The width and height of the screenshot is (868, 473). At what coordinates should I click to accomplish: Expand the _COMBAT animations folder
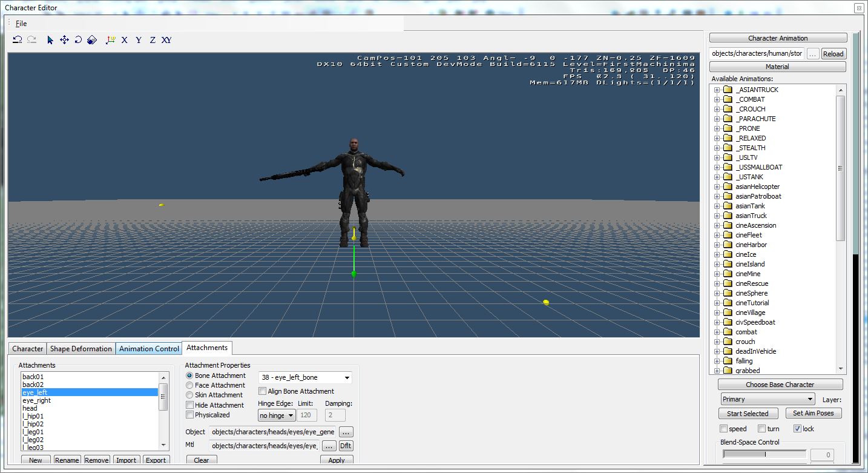click(717, 99)
